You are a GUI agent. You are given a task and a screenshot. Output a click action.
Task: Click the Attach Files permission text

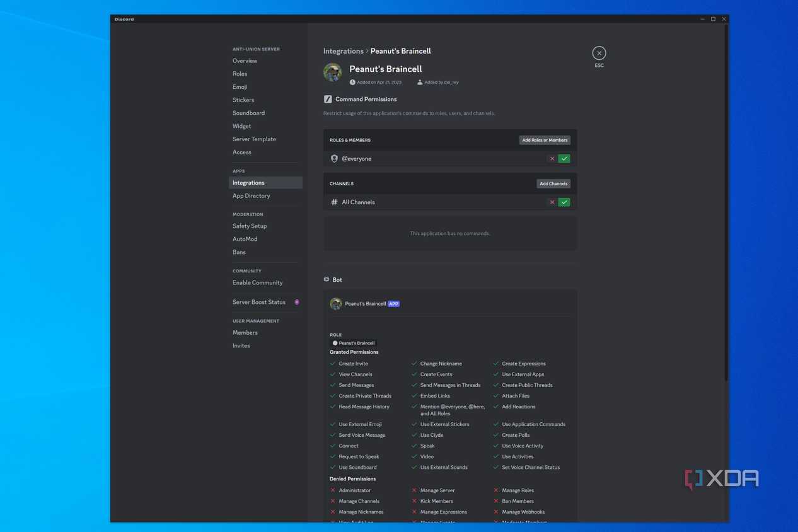pos(516,396)
